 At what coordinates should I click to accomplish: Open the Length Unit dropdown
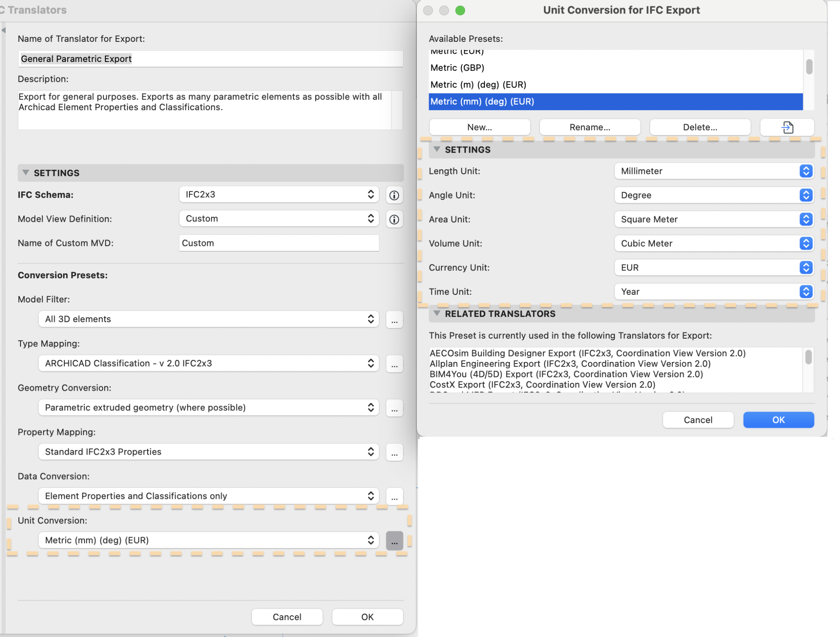[714, 171]
